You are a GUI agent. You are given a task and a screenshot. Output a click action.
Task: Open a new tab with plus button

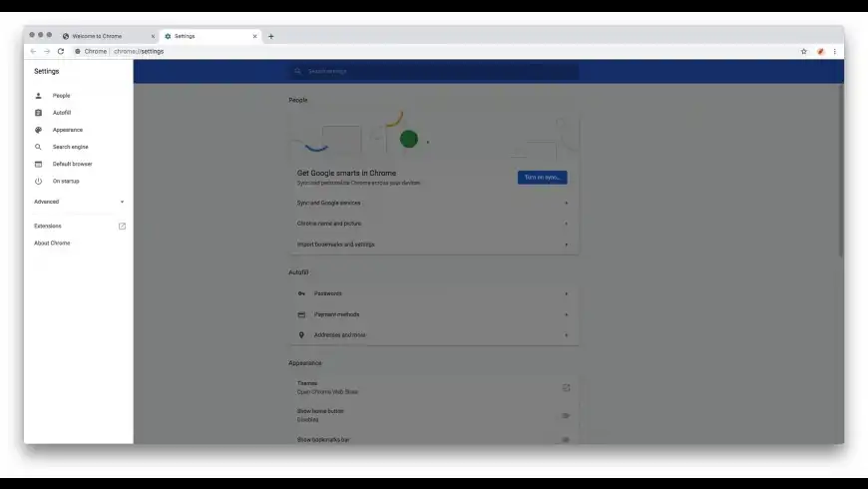pyautogui.click(x=271, y=37)
